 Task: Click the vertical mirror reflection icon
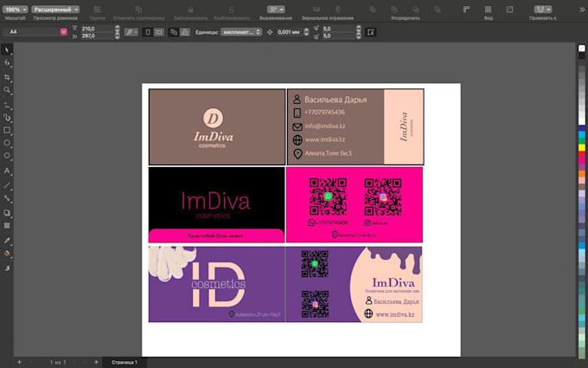tap(338, 10)
